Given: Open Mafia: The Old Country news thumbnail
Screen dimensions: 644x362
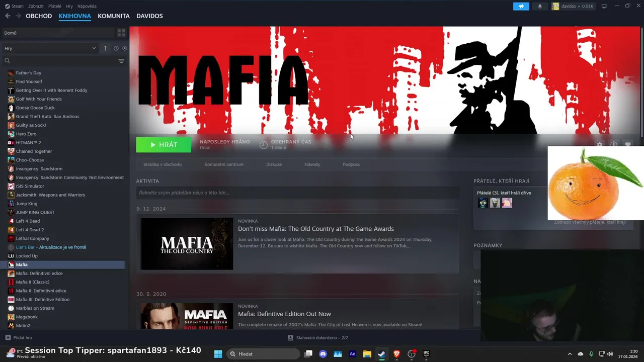Looking at the screenshot, I should [187, 244].
